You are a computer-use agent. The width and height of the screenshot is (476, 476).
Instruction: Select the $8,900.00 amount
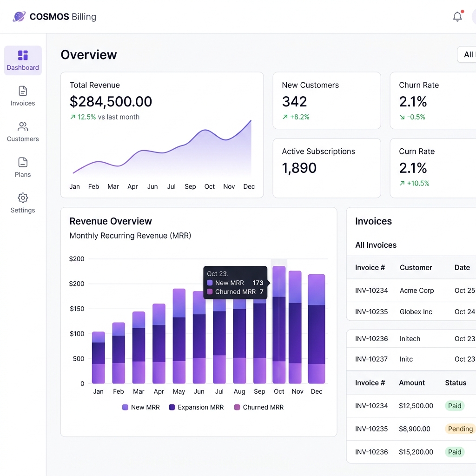tap(414, 429)
